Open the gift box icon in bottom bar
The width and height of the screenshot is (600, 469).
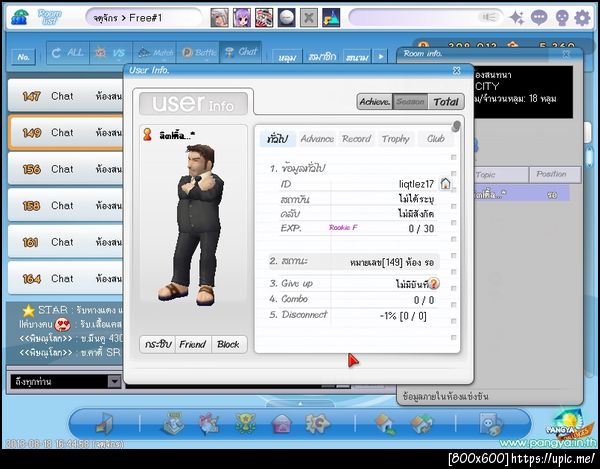tap(209, 423)
